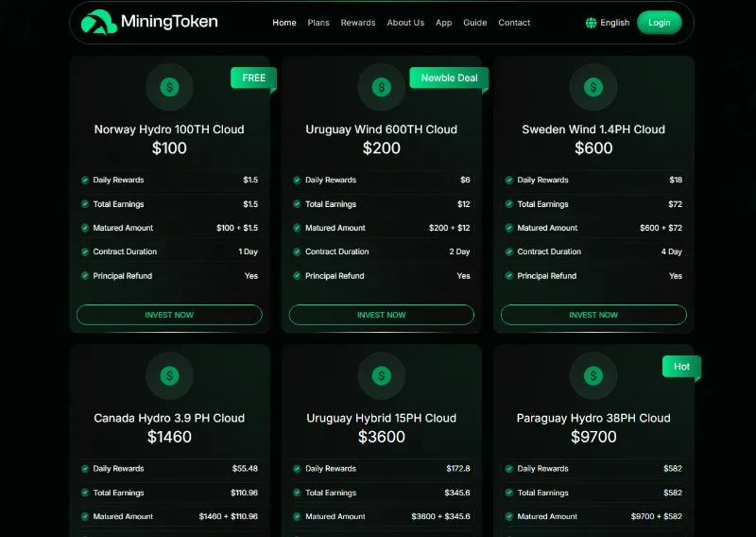Invest now in Sweden Wind 1.4PH plan

593,315
